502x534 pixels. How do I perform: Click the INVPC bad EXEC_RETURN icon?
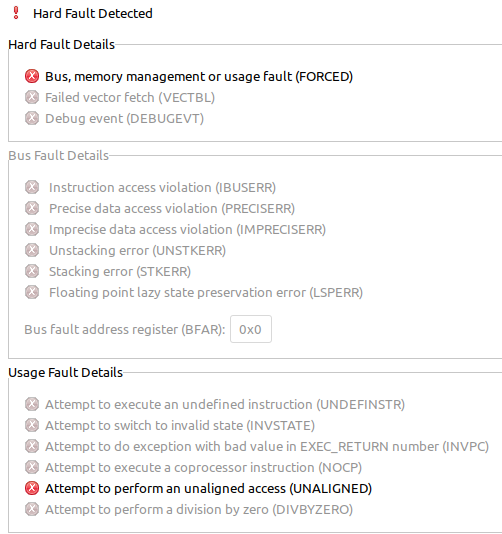pos(32,446)
